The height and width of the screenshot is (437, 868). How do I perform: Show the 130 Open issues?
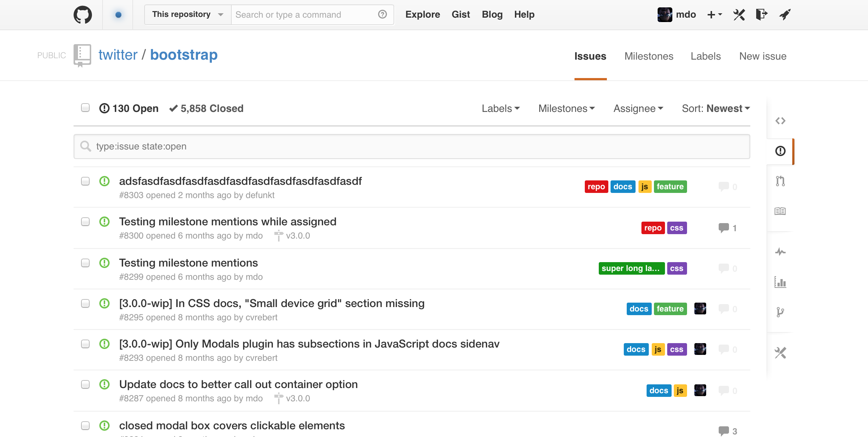click(x=129, y=109)
